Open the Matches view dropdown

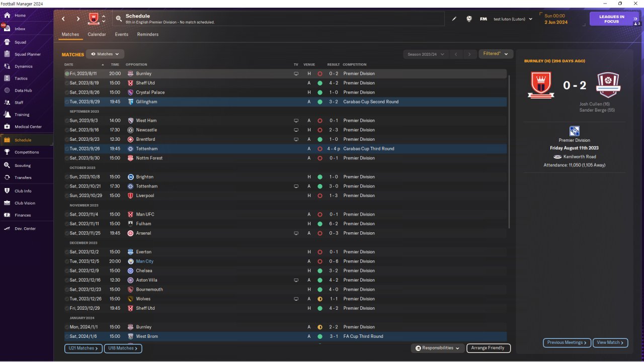105,54
